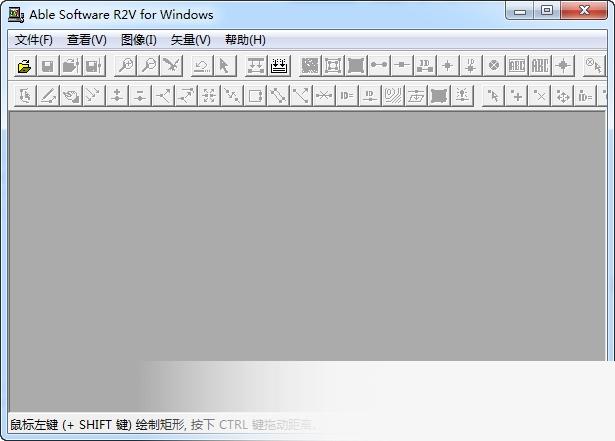The image size is (615, 441).
Task: Click the point select cursor icon
Action: [x=493, y=96]
